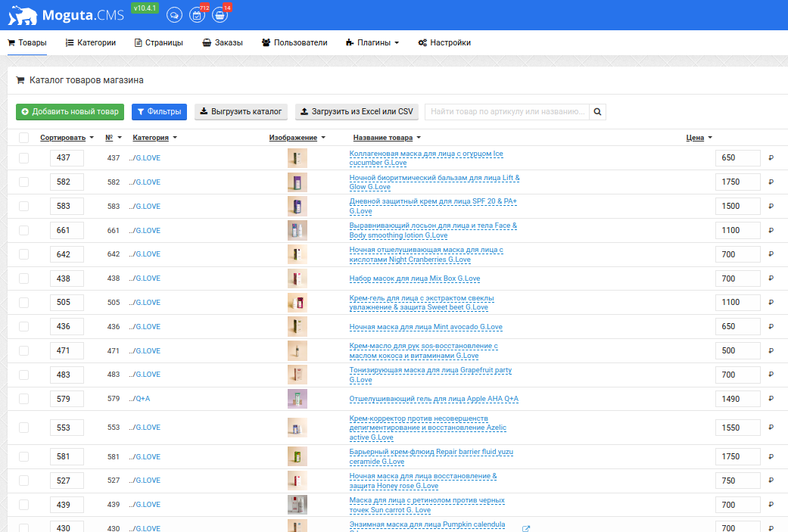Screen dimensions: 788x532
Task: Click the ruble icon for item 661
Action: pos(771,230)
